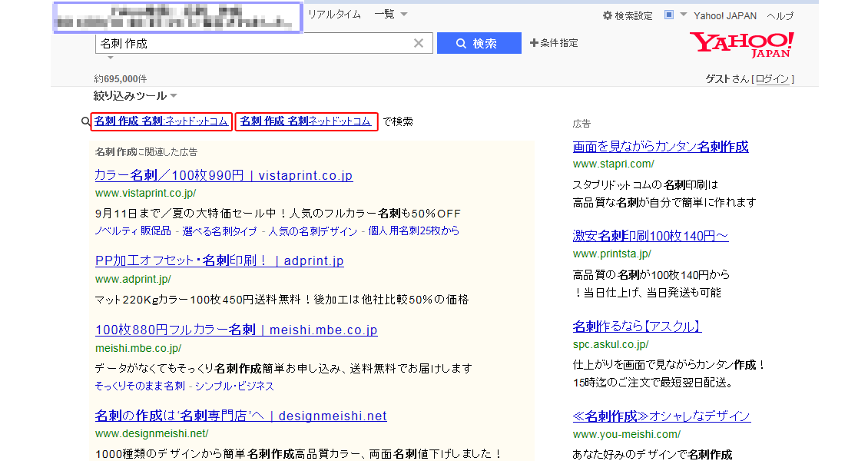Open 検索設定 search settings
Image resolution: width=868 pixels, height=461 pixels.
click(628, 15)
